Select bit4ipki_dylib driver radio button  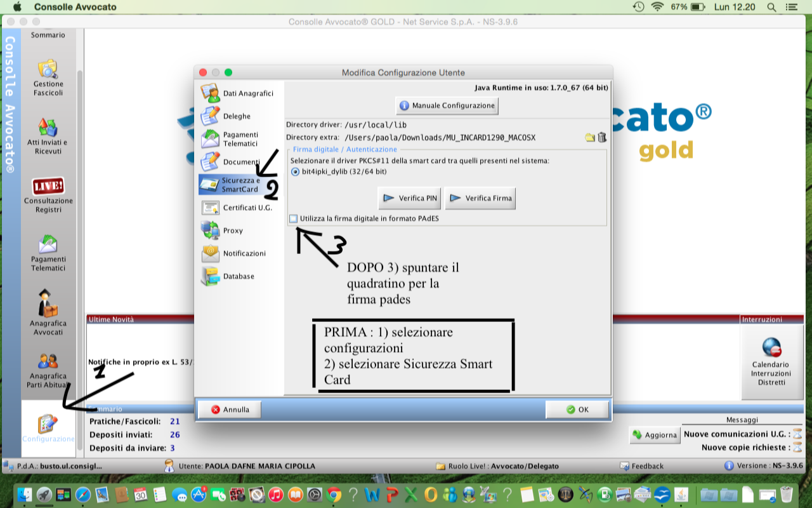295,171
